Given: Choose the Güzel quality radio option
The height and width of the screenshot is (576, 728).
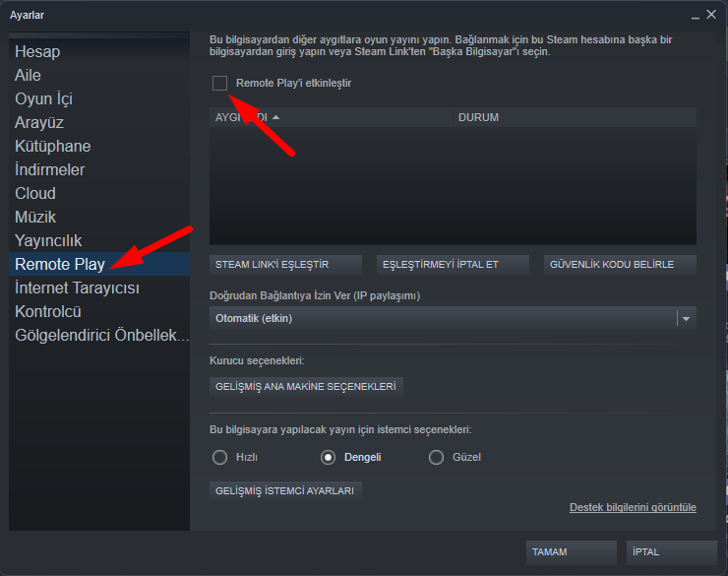Looking at the screenshot, I should [437, 457].
